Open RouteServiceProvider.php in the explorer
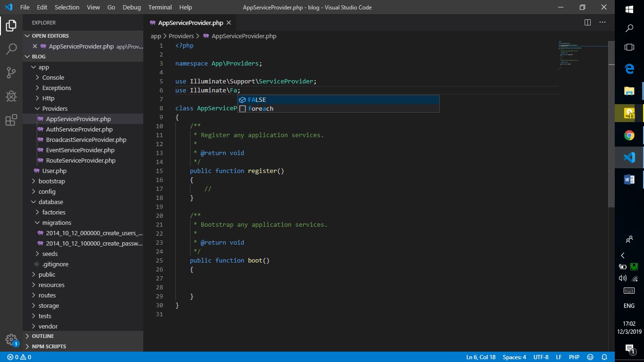Screen dimensions: 644x362 click(81, 160)
